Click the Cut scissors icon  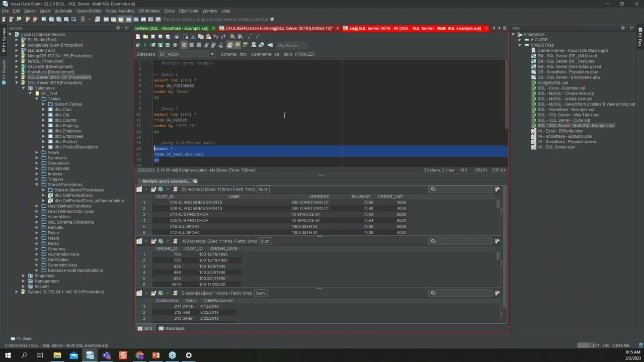click(193, 37)
